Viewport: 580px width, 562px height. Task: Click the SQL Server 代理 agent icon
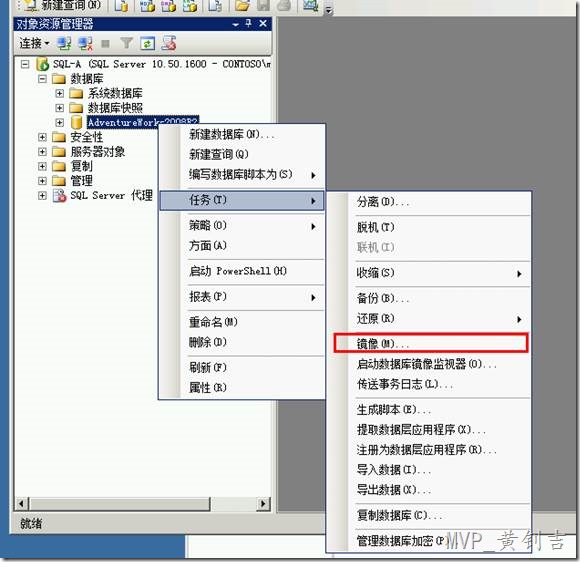(x=59, y=195)
